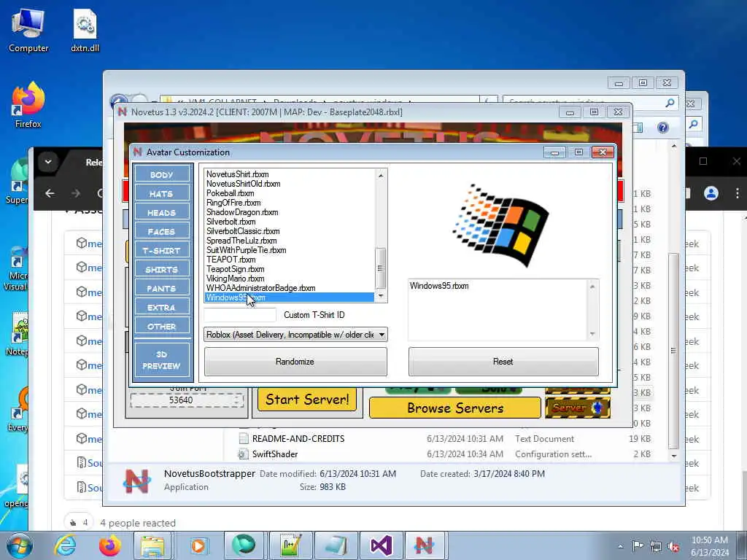Click the Windows 95 logo preview image

[500, 225]
